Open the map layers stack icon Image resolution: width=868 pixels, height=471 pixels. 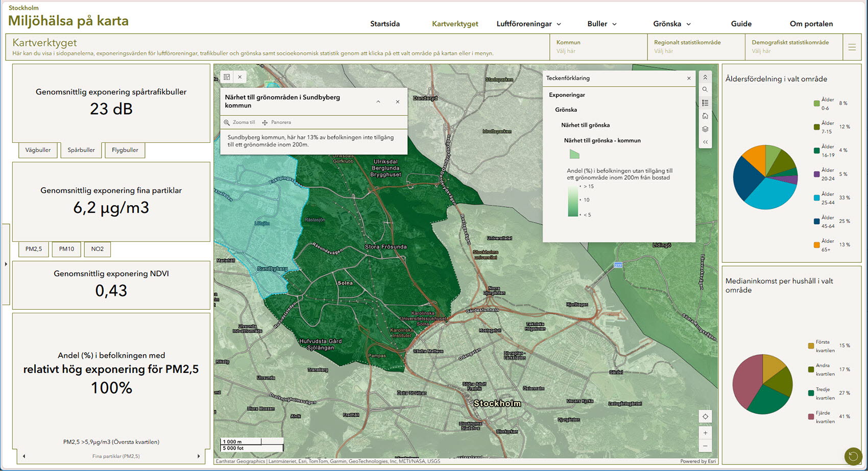click(705, 129)
